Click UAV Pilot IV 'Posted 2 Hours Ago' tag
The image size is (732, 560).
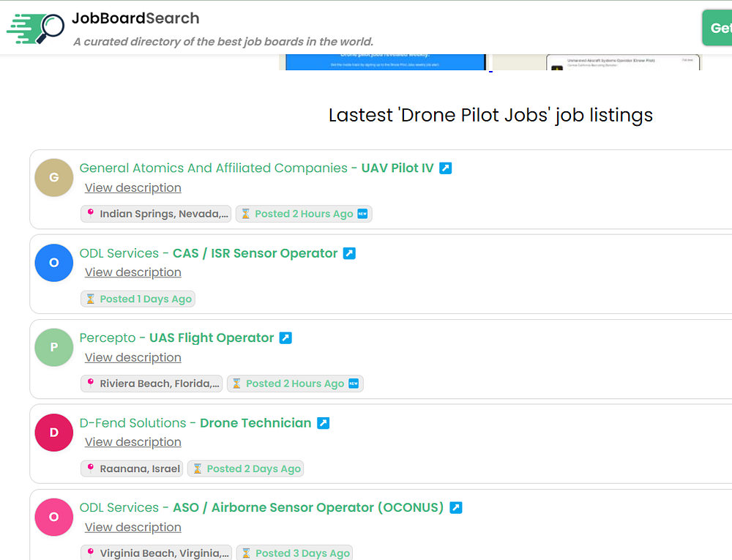(x=304, y=214)
